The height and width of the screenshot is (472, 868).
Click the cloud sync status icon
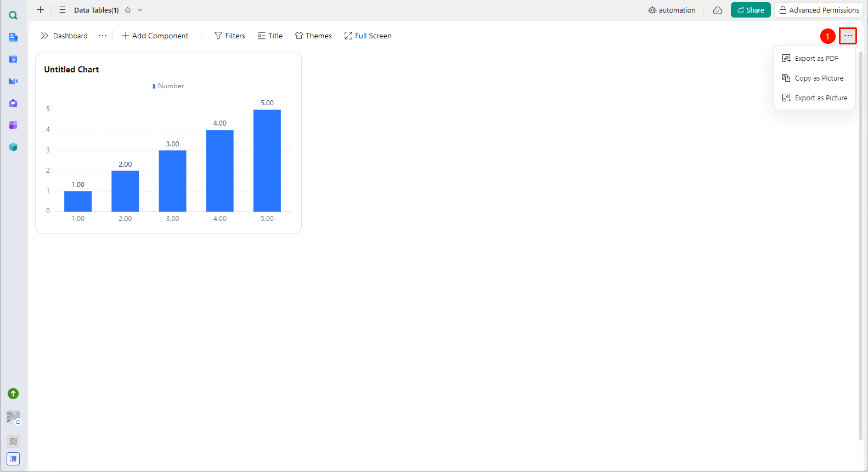717,10
